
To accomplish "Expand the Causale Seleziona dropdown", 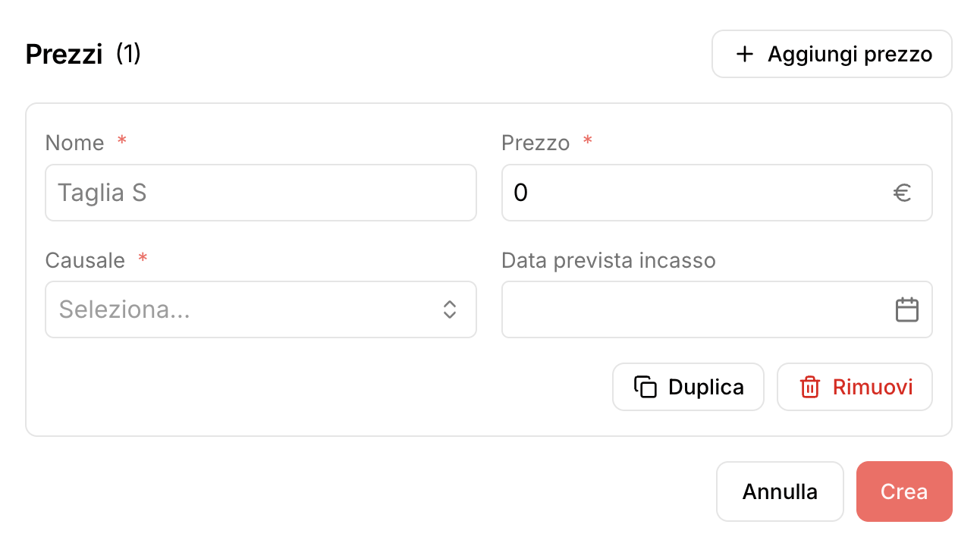I will 261,309.
